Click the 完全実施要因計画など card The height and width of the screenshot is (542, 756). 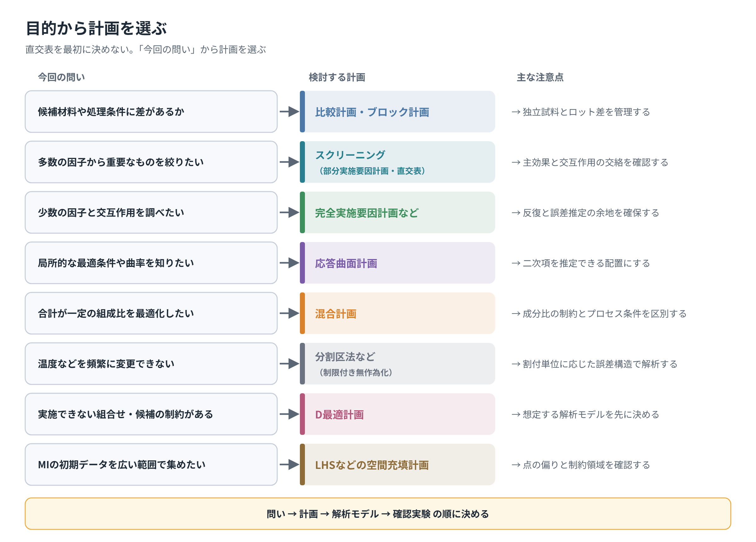click(x=397, y=212)
